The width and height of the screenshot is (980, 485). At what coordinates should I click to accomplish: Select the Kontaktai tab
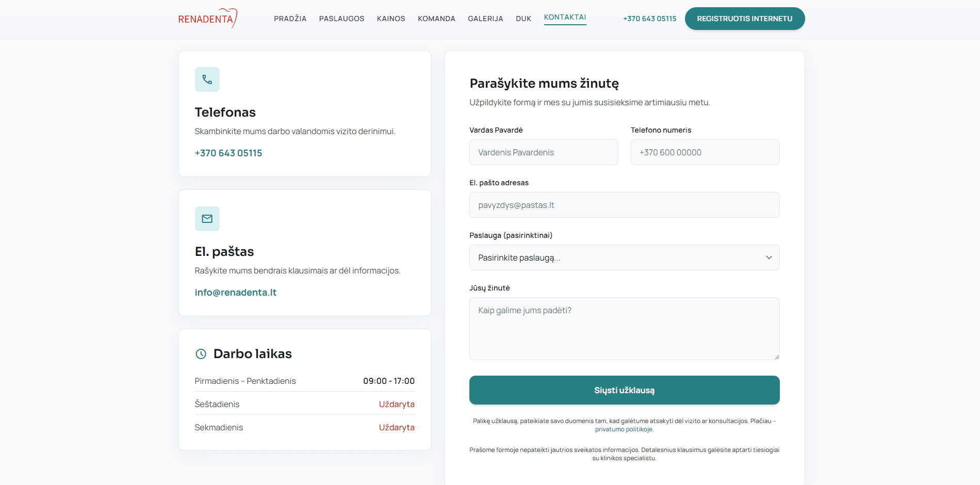[x=565, y=18]
